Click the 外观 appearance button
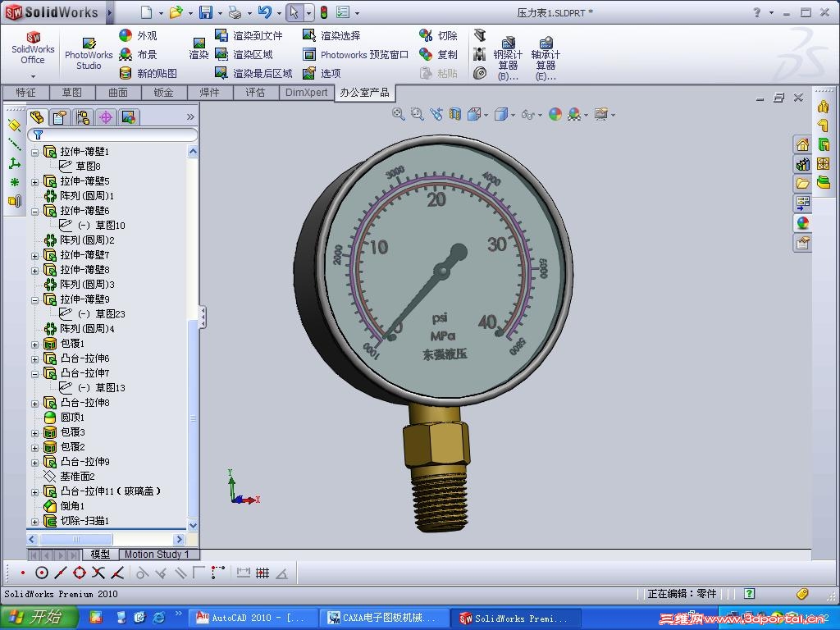 pos(138,35)
